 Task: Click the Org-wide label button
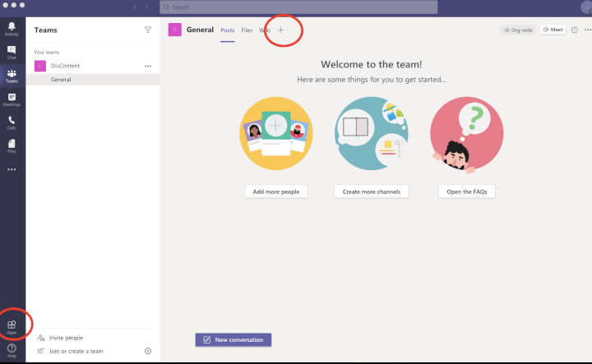point(518,30)
